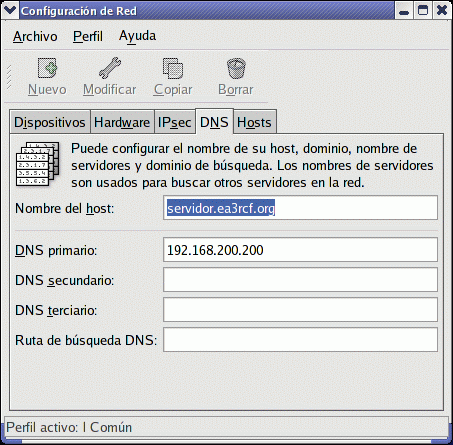453x445 pixels.
Task: Open the Perfil menu
Action: [88, 36]
